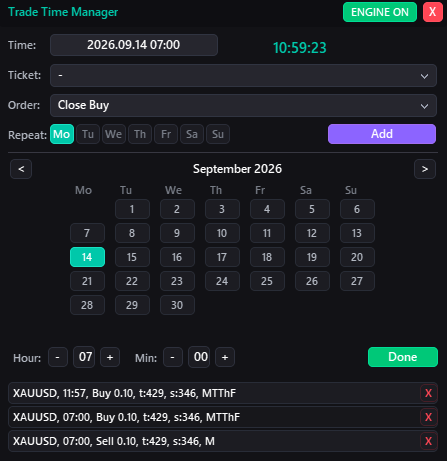Viewport: 447px width, 461px height.
Task: Remove the XAUUSD 07:00 Sell entry
Action: [x=428, y=441]
